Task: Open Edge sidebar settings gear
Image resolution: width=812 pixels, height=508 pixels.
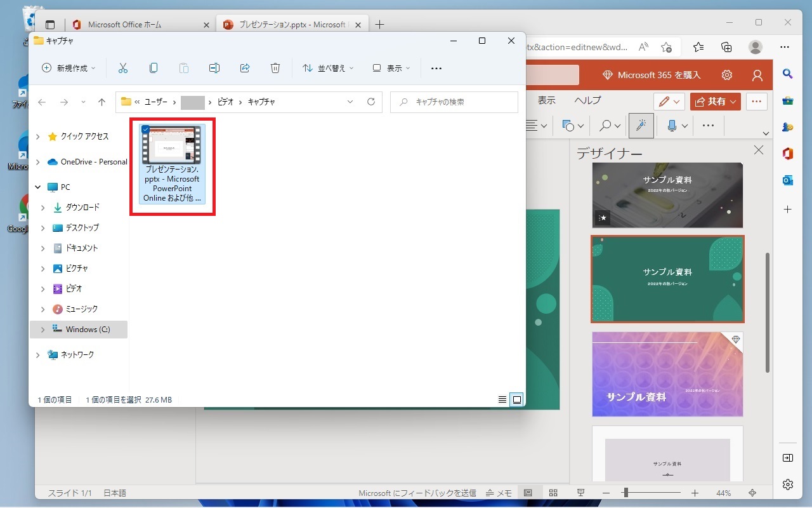Action: (788, 485)
